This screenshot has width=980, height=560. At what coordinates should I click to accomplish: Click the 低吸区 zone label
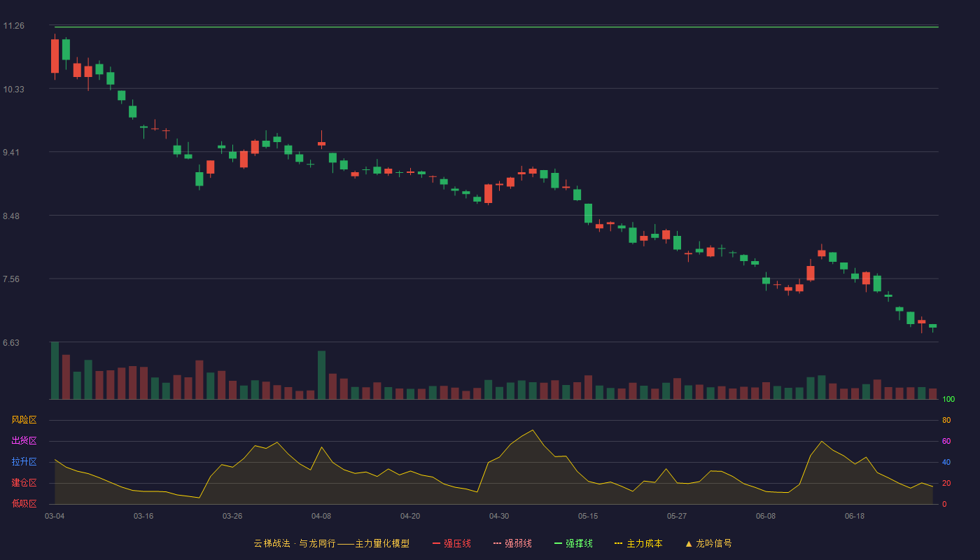point(24,504)
